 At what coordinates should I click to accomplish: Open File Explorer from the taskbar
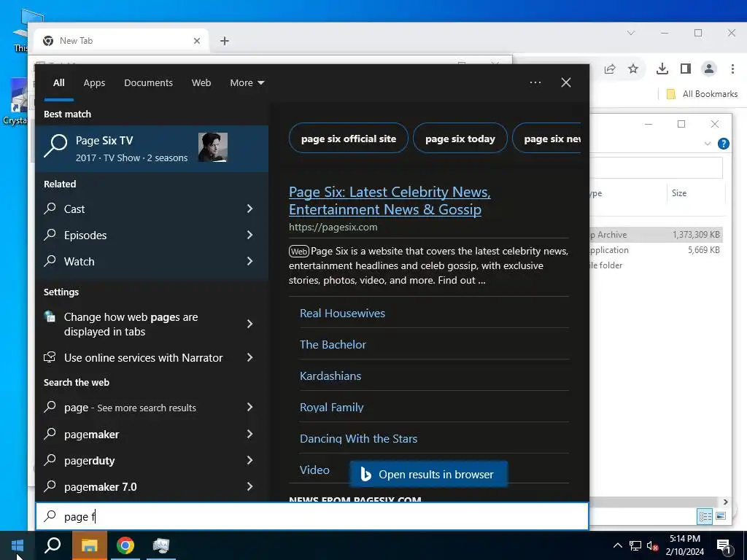[89, 545]
